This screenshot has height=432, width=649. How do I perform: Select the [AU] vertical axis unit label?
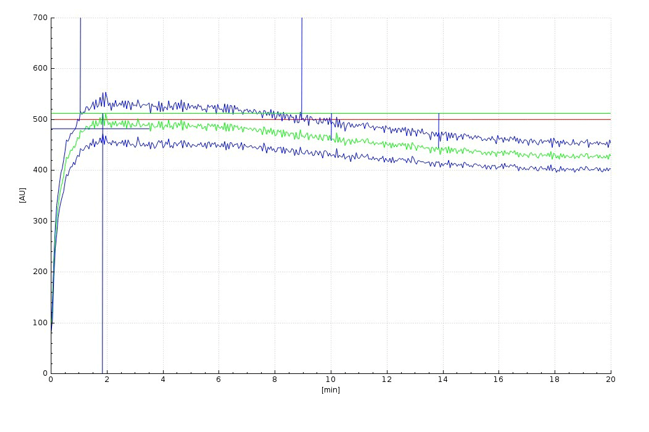pos(22,195)
